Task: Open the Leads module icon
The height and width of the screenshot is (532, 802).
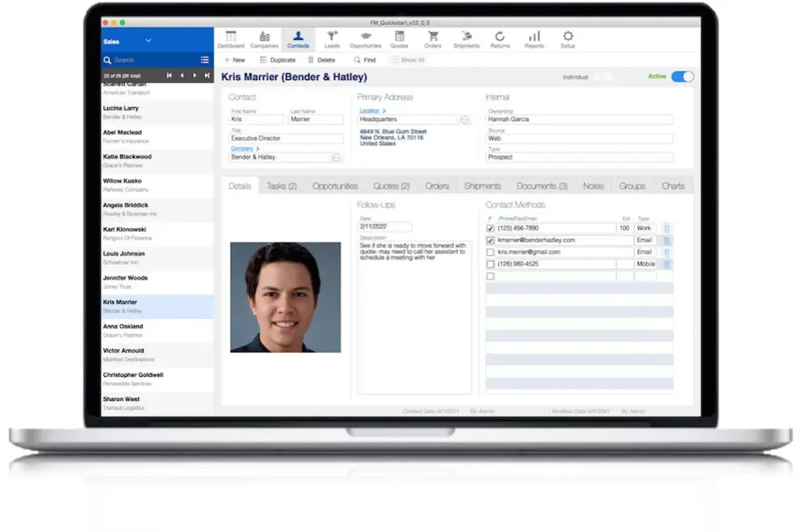Action: point(331,38)
